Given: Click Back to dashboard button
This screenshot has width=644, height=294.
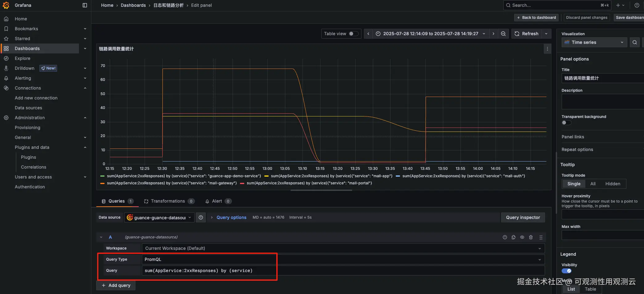Looking at the screenshot, I should pyautogui.click(x=536, y=18).
